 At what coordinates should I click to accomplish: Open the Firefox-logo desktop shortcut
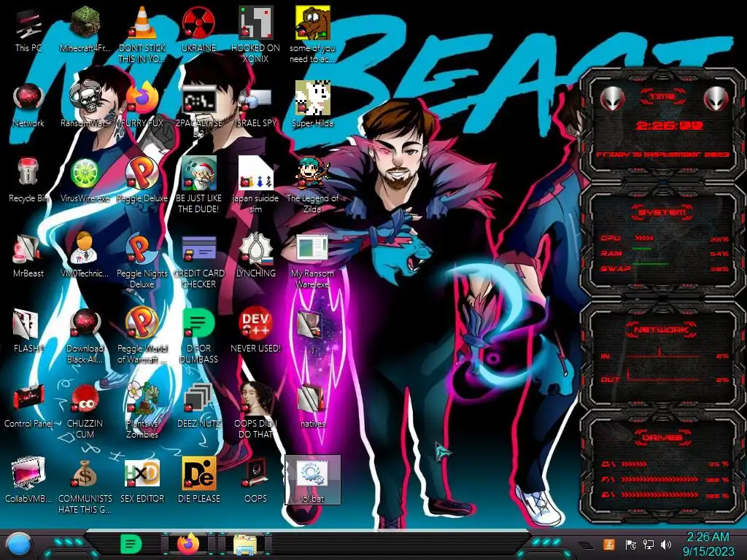[x=142, y=105]
